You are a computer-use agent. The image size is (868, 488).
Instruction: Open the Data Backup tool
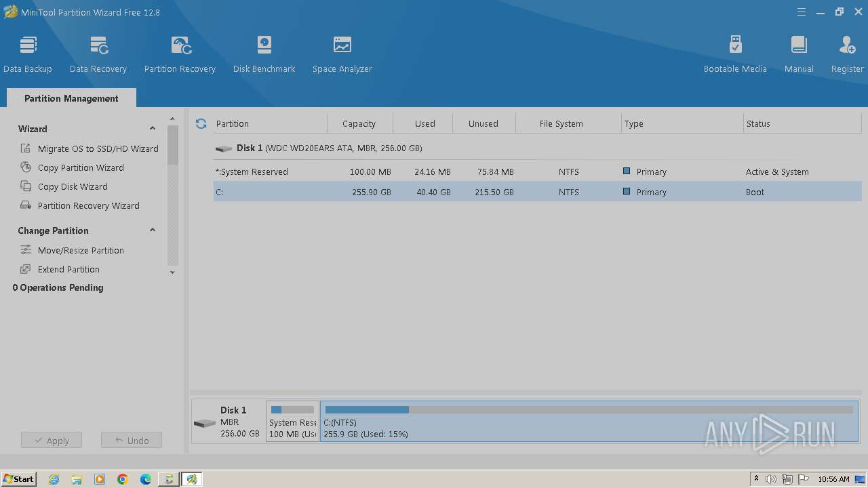28,54
